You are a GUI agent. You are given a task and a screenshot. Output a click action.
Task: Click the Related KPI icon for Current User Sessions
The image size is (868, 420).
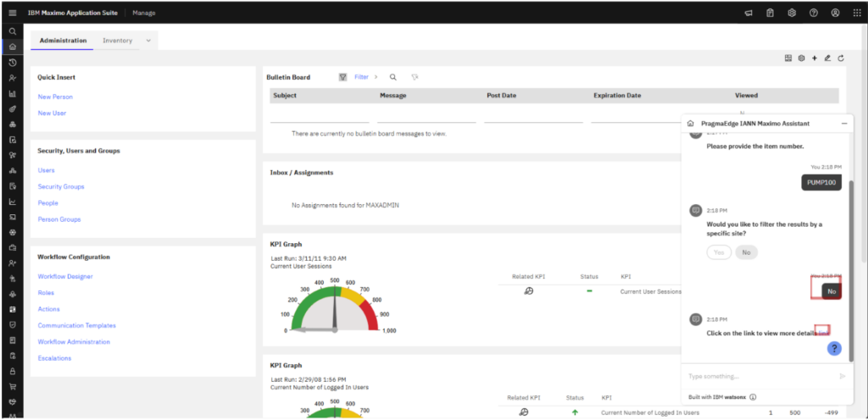[x=529, y=291]
